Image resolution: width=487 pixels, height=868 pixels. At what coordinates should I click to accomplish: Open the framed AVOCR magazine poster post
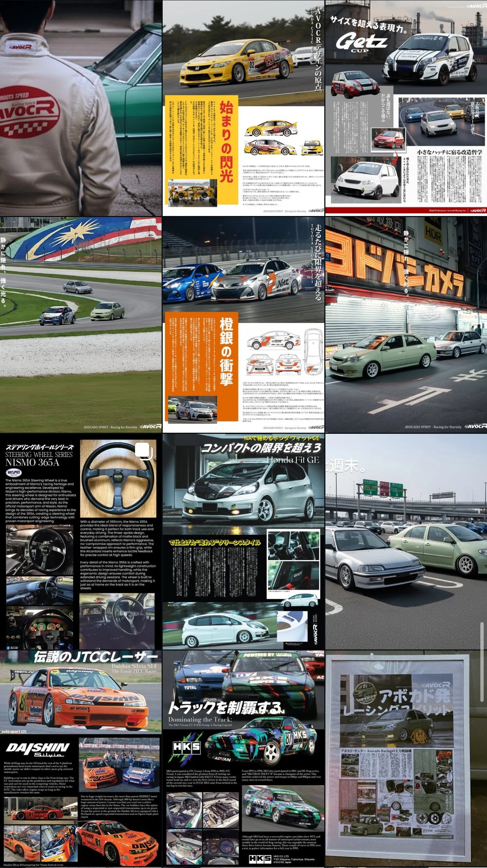406,759
